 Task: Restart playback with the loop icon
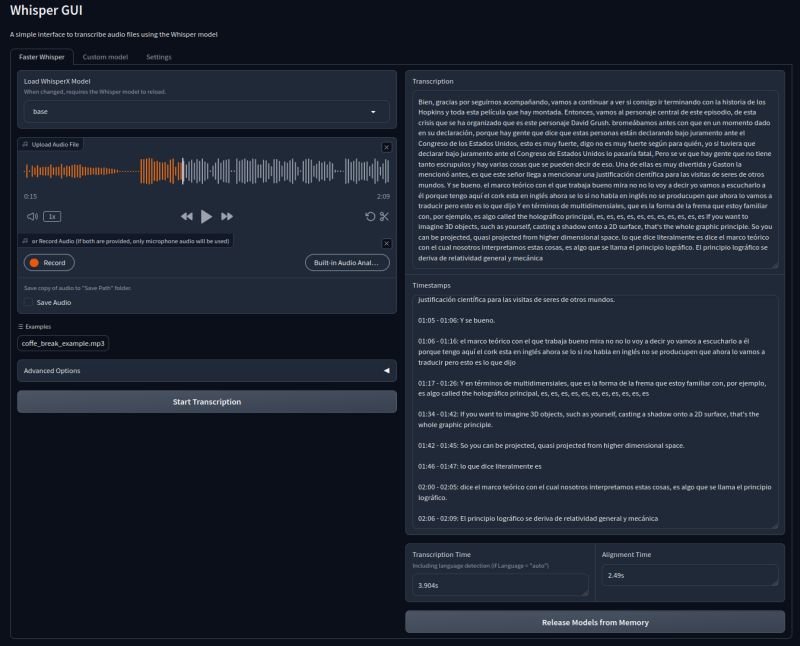(x=370, y=216)
